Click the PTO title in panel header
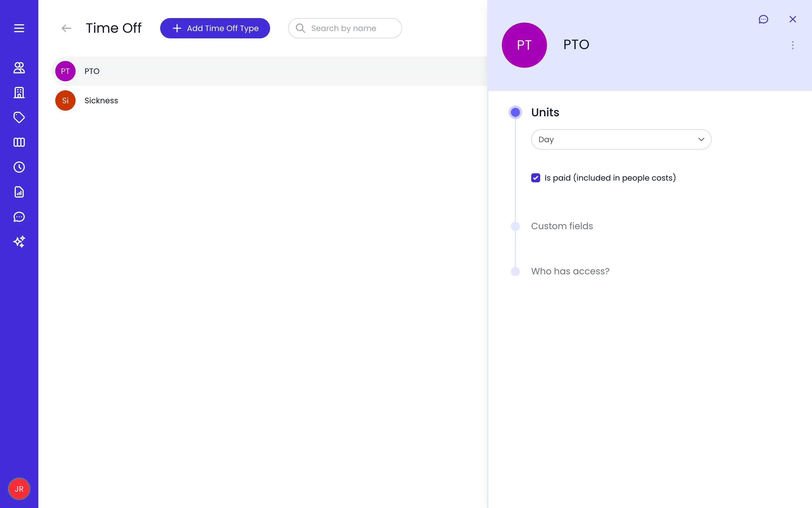 (576, 45)
